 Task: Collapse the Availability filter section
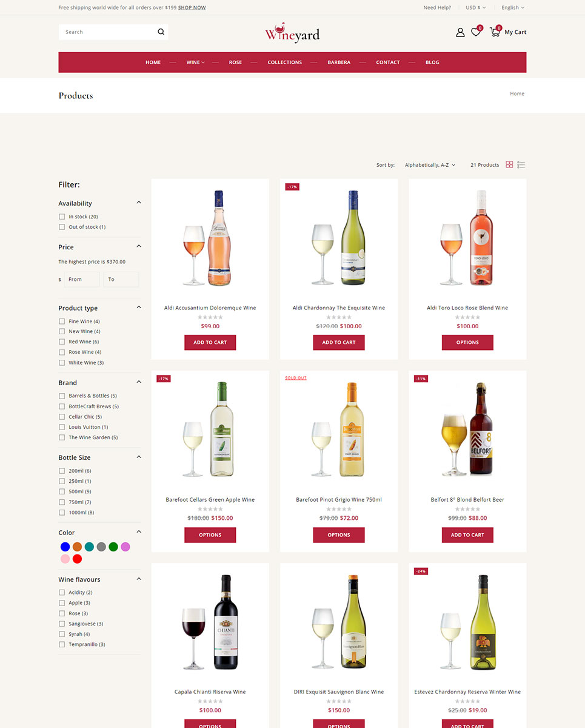[139, 203]
